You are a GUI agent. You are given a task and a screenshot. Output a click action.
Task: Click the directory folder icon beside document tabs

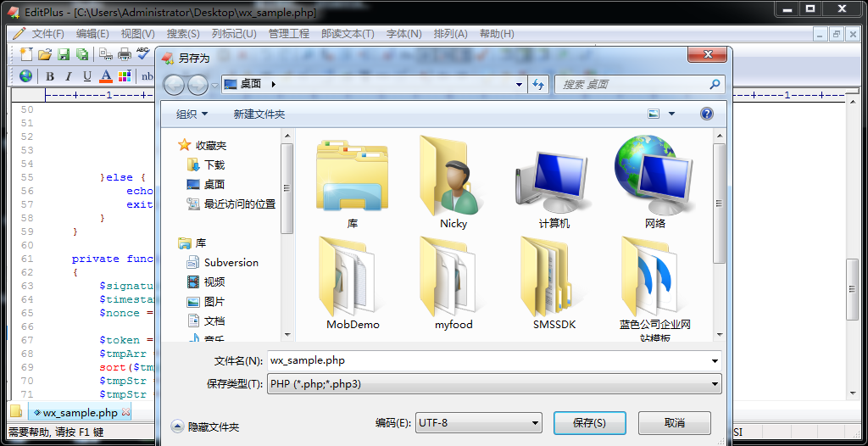(15, 412)
